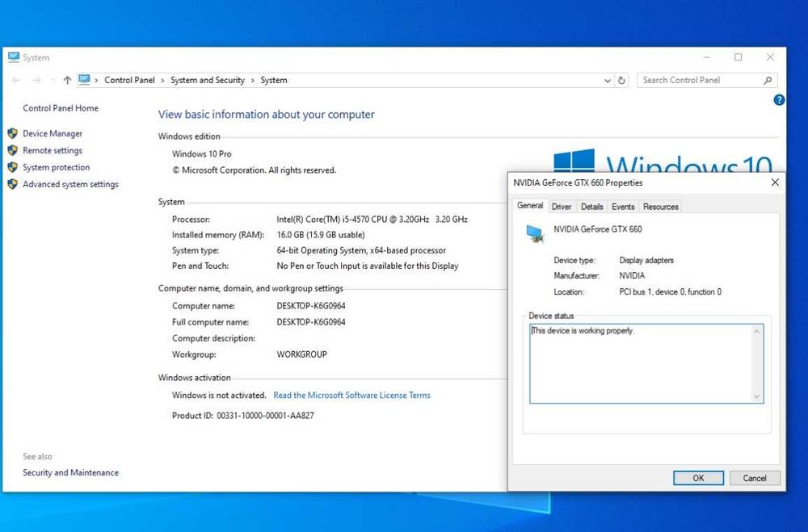This screenshot has width=808, height=532.
Task: Open Control Panel Home
Action: click(x=61, y=108)
